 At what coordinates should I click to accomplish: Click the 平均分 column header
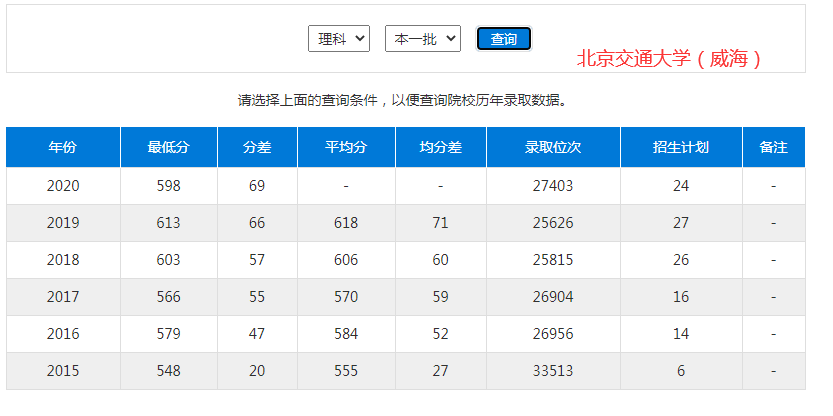[x=346, y=147]
